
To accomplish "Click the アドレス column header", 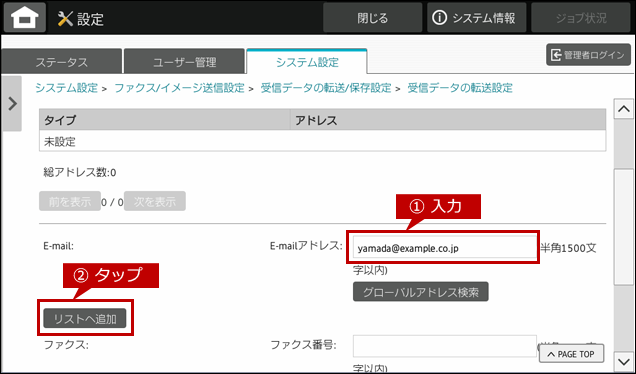I will click(448, 120).
